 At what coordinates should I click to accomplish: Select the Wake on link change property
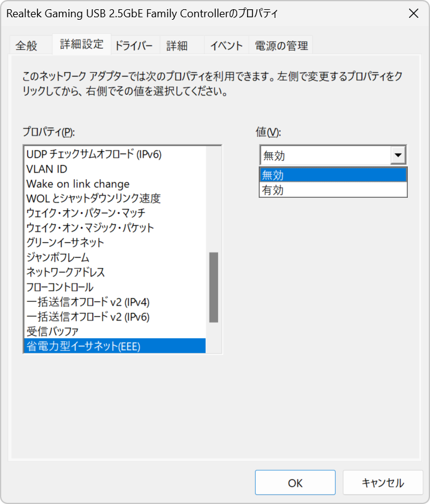click(78, 184)
